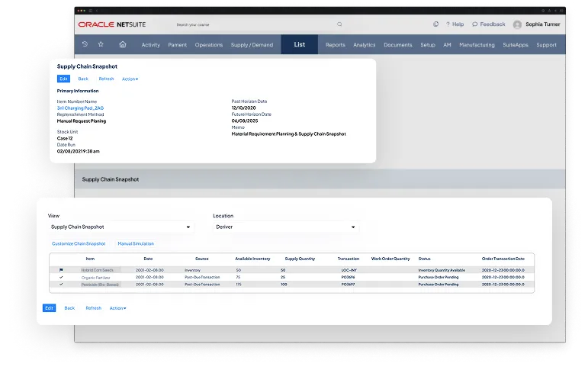The height and width of the screenshot is (370, 588).
Task: Click Sophia Turner's profile avatar
Action: pos(518,24)
